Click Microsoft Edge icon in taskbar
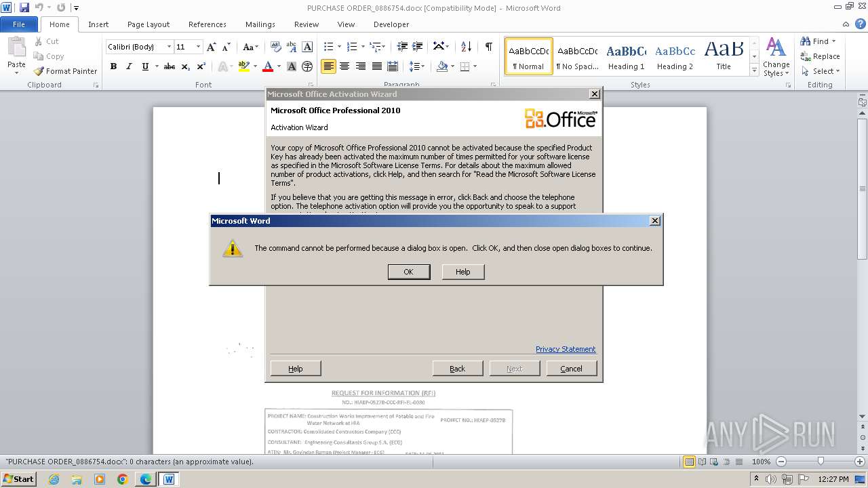Viewport: 868px width, 488px height. click(x=146, y=479)
